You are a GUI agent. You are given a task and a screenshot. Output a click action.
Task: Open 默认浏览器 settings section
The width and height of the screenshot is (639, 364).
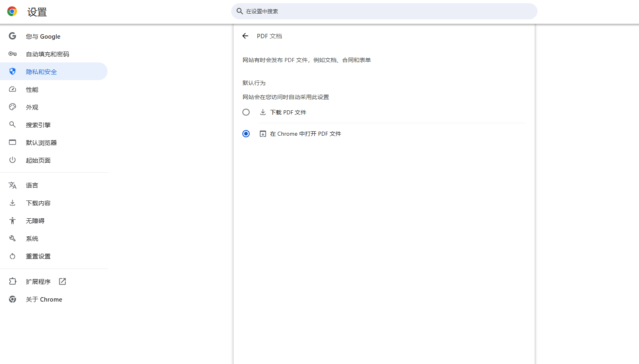[54, 143]
